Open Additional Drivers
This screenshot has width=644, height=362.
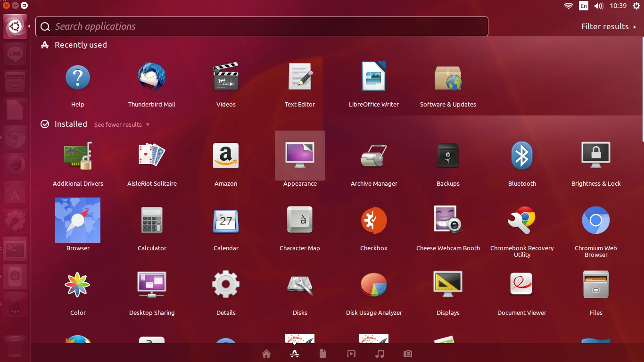tap(78, 156)
